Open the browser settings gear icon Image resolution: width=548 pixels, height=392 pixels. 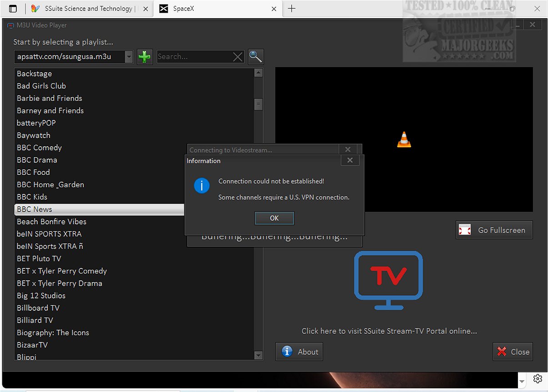click(538, 378)
